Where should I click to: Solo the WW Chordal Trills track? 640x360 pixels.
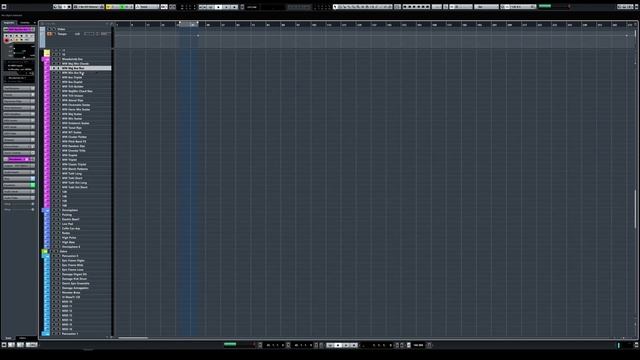click(x=58, y=151)
